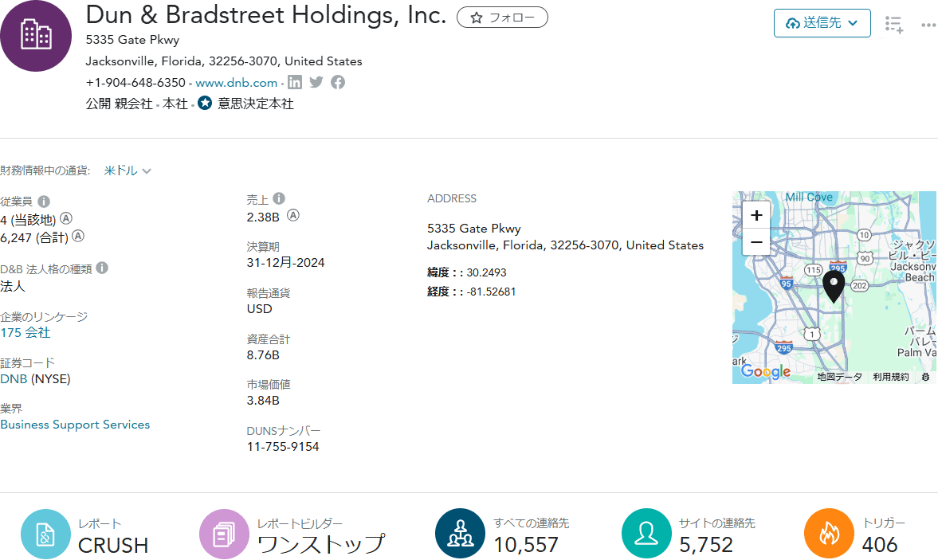
Task: Open the トリガー flame icon
Action: 829,533
